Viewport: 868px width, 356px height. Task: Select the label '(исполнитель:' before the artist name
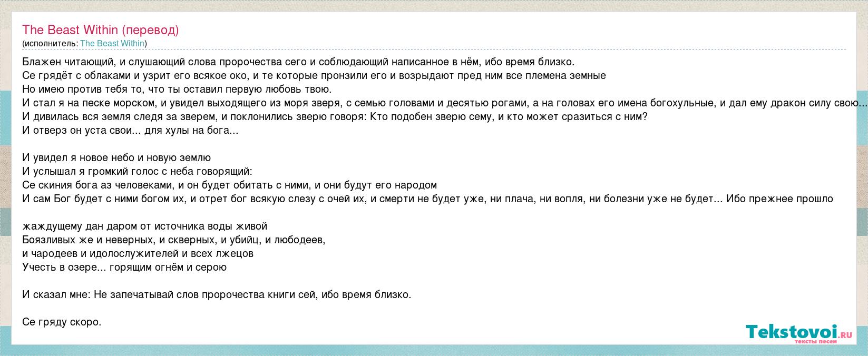pos(51,43)
